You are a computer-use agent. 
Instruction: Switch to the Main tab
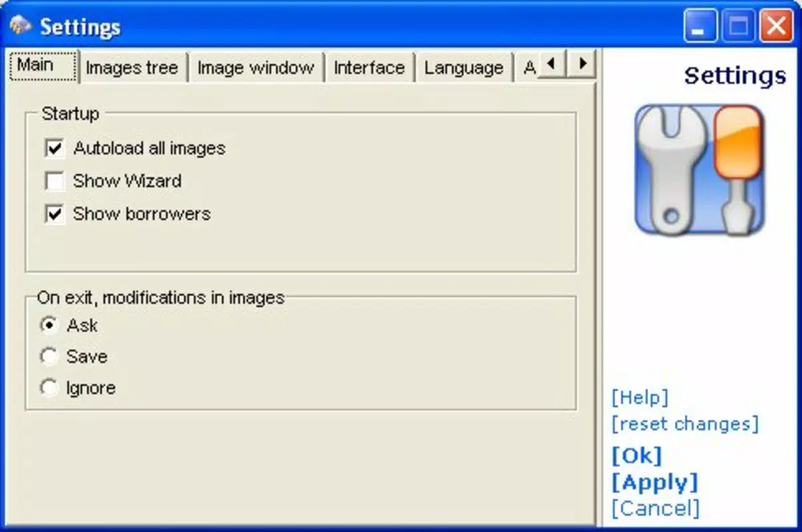pyautogui.click(x=43, y=66)
